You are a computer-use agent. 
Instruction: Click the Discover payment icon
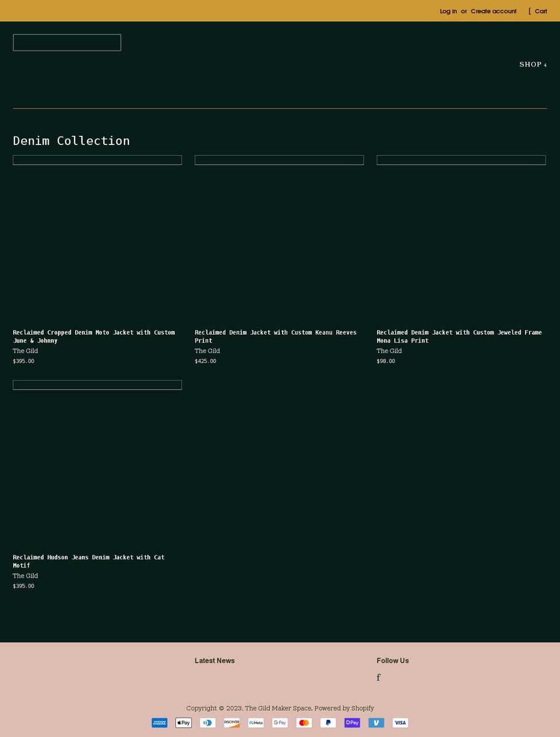232,723
